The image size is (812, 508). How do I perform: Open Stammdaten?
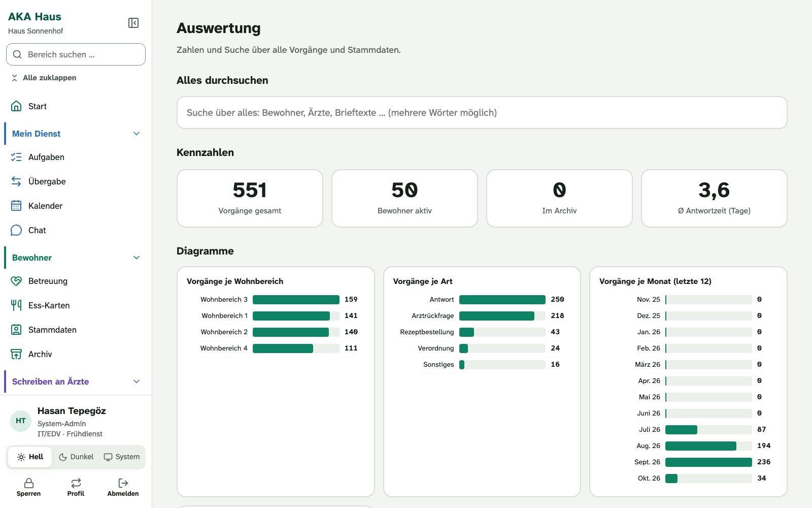76,330
